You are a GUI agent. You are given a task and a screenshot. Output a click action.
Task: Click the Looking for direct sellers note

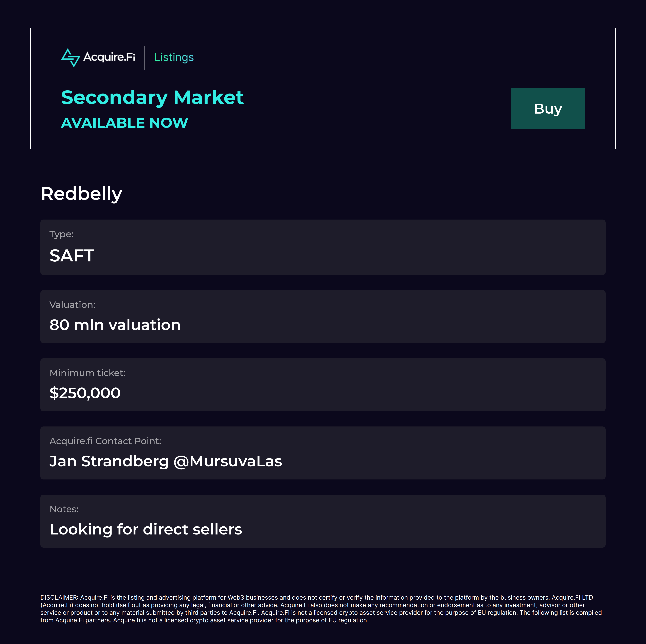coord(146,529)
